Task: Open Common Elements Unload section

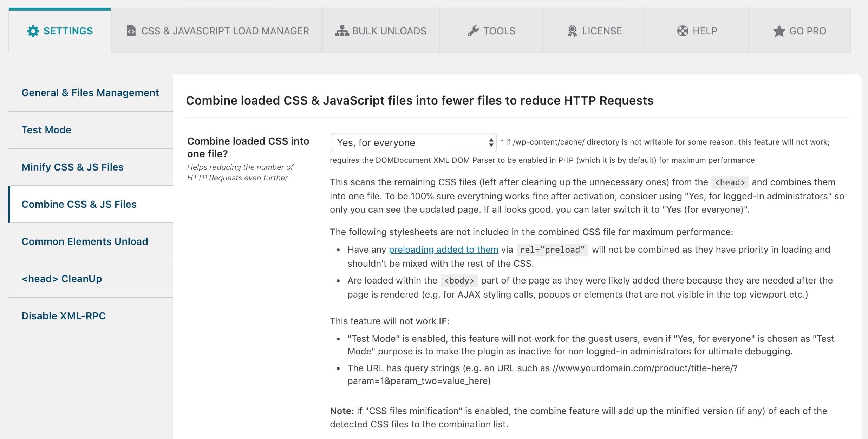Action: (85, 241)
